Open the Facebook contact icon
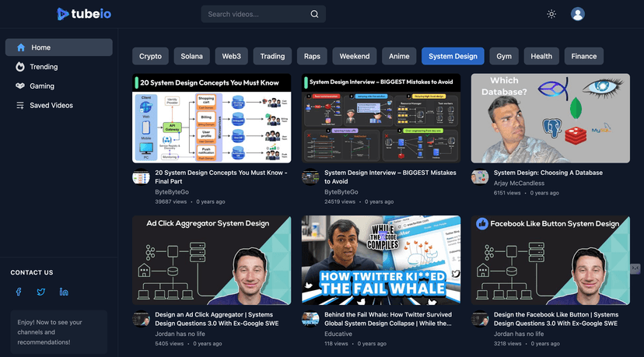 click(x=19, y=292)
